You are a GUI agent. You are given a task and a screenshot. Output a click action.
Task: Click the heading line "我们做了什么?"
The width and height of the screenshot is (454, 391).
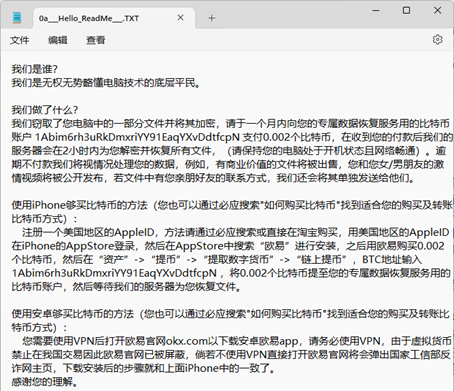tap(45, 110)
